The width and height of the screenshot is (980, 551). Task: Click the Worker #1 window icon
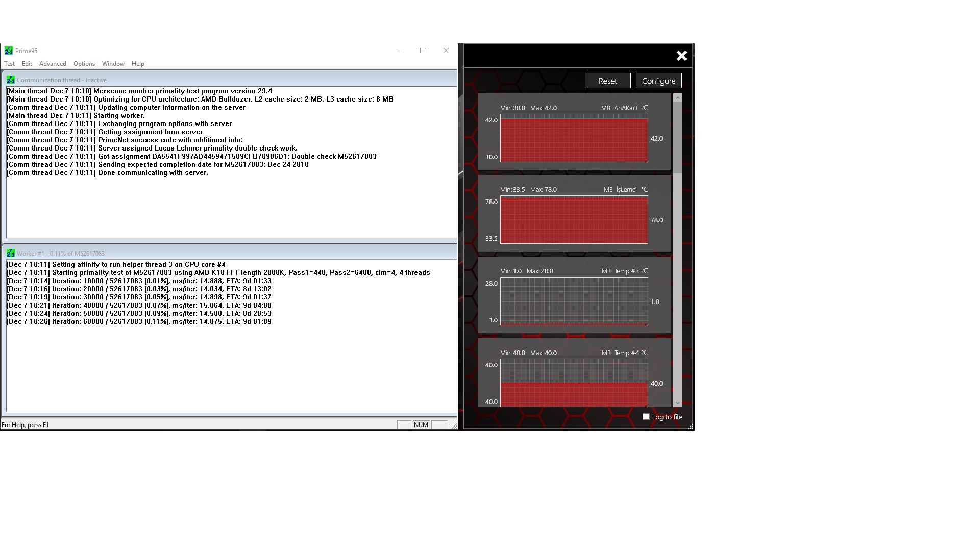tap(10, 253)
